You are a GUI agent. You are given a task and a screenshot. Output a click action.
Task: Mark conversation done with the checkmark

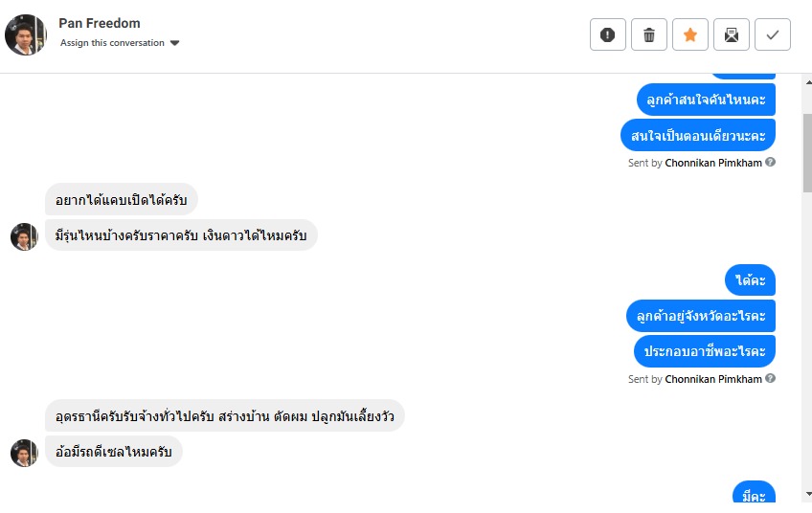click(x=773, y=35)
